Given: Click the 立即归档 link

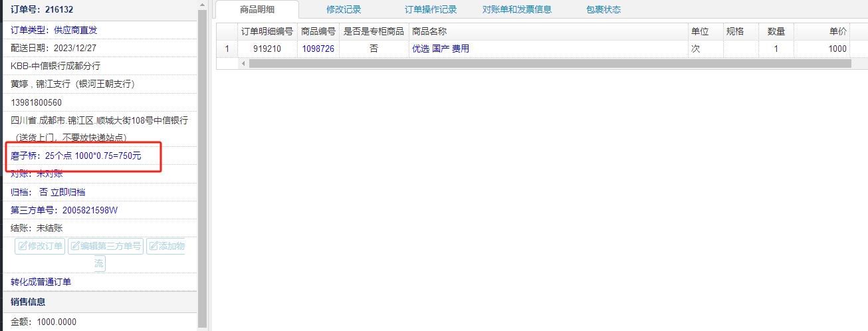Looking at the screenshot, I should click(68, 192).
